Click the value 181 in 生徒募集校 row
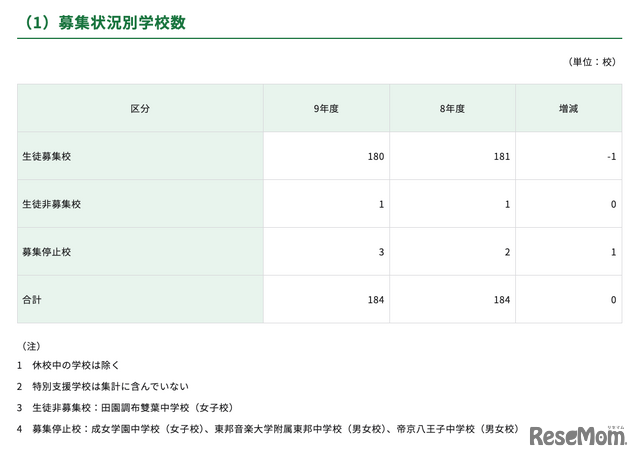 (502, 157)
